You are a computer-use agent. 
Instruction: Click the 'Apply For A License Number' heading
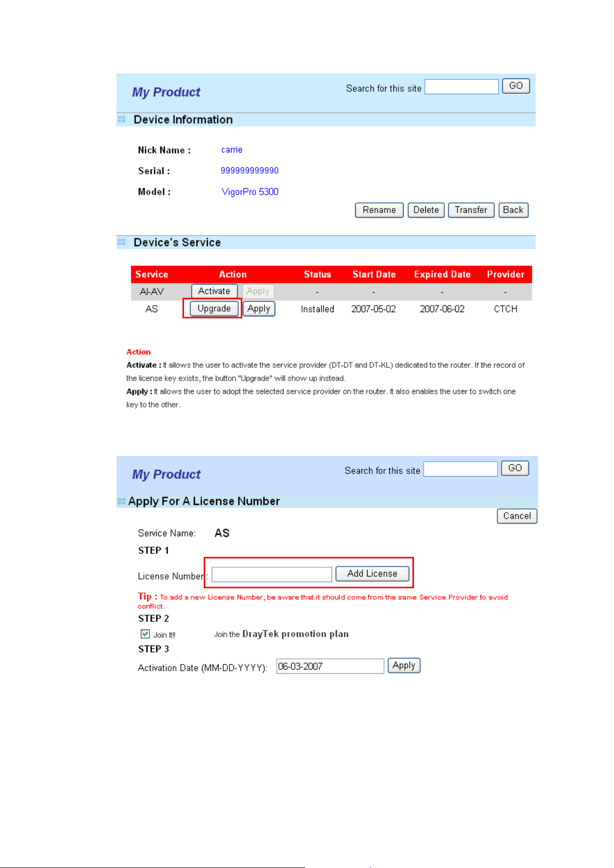[204, 501]
